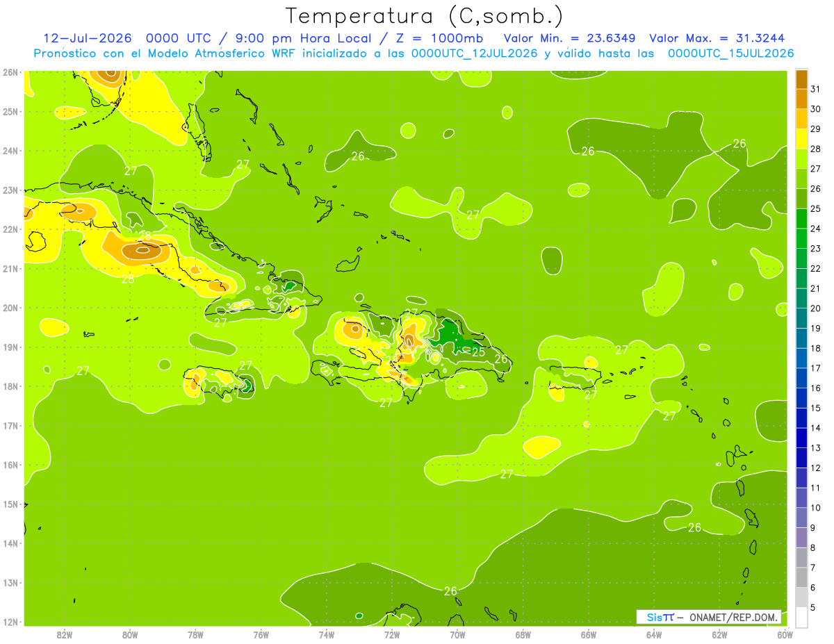Click the '64W' longitude axis label

[654, 634]
